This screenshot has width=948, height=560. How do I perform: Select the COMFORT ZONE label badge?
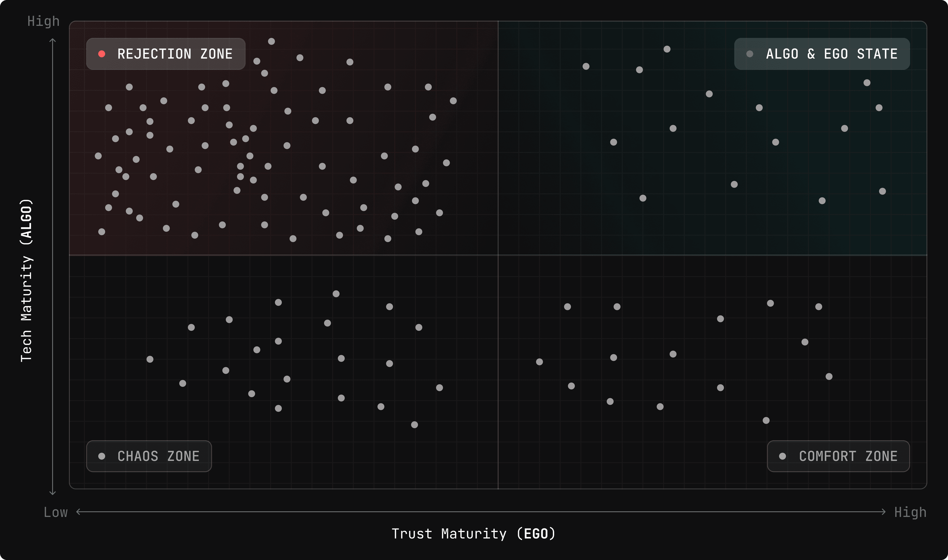pyautogui.click(x=838, y=456)
